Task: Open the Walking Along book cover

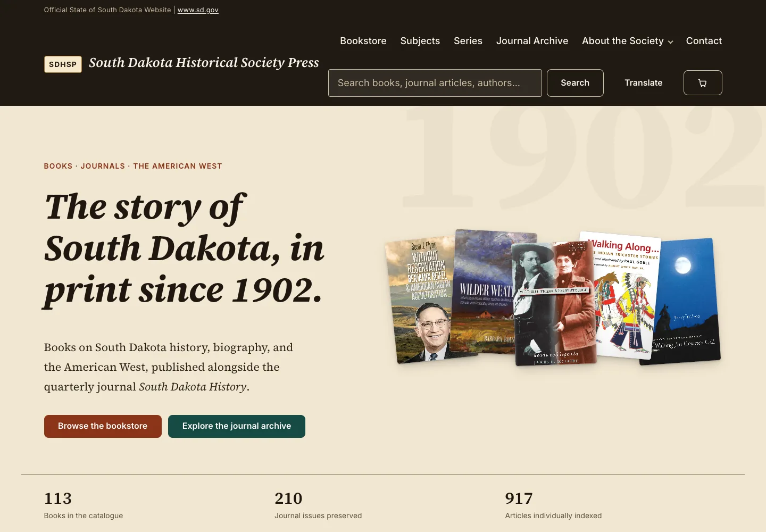Action: [x=628, y=295]
